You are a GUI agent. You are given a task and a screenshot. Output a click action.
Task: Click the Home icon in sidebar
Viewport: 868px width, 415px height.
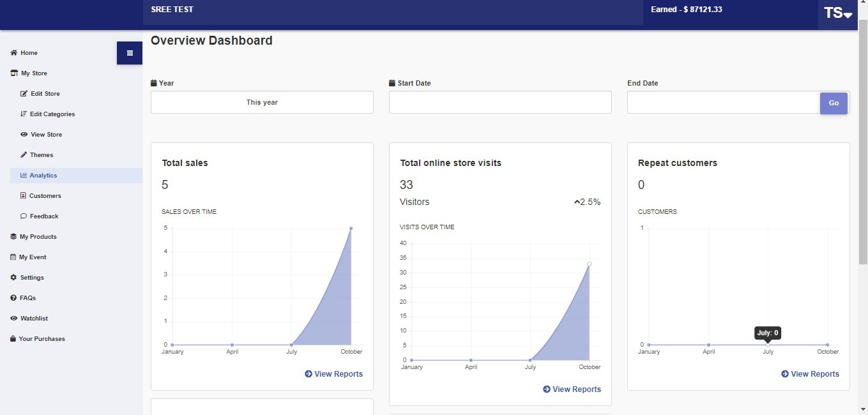tap(13, 53)
